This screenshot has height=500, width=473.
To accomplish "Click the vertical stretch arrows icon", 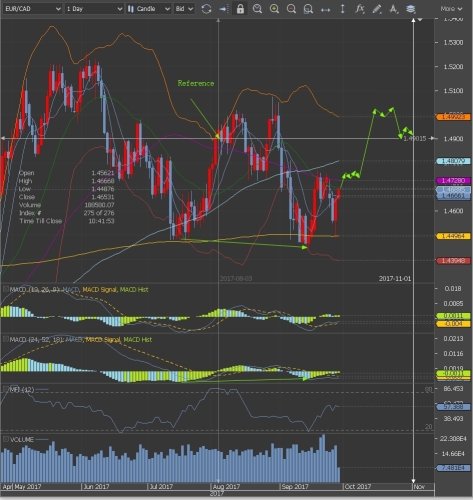I will pyautogui.click(x=342, y=9).
